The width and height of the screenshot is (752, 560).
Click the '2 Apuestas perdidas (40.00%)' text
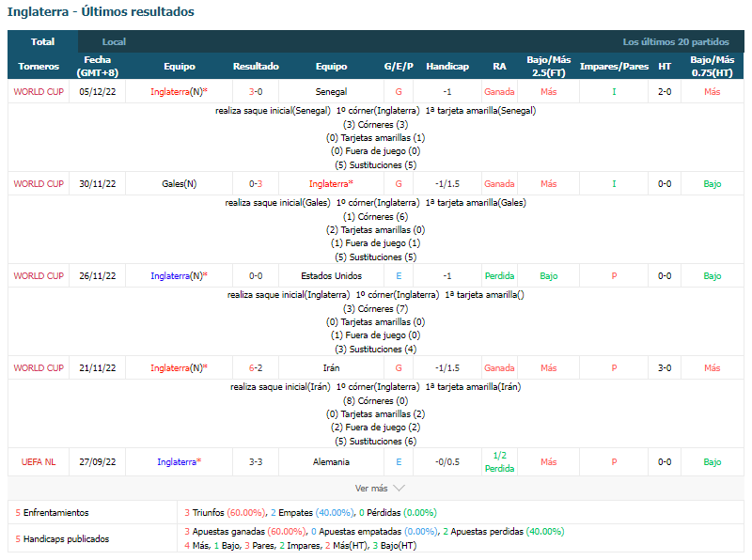504,531
